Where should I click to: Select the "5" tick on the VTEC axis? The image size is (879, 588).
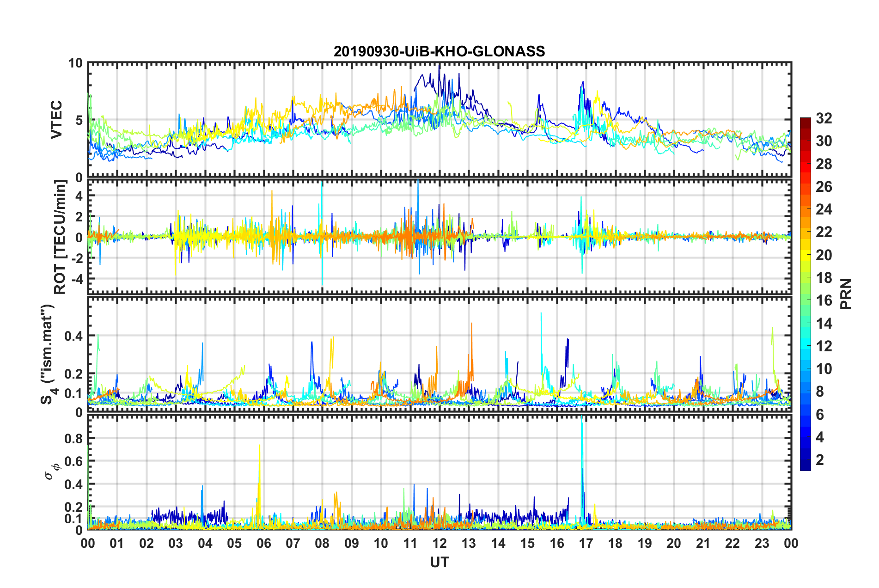pyautogui.click(x=79, y=120)
